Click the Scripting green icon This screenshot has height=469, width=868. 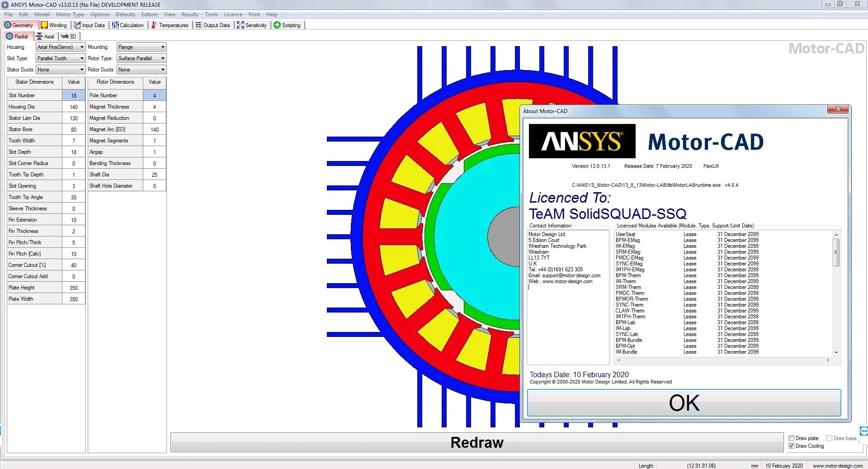(277, 25)
